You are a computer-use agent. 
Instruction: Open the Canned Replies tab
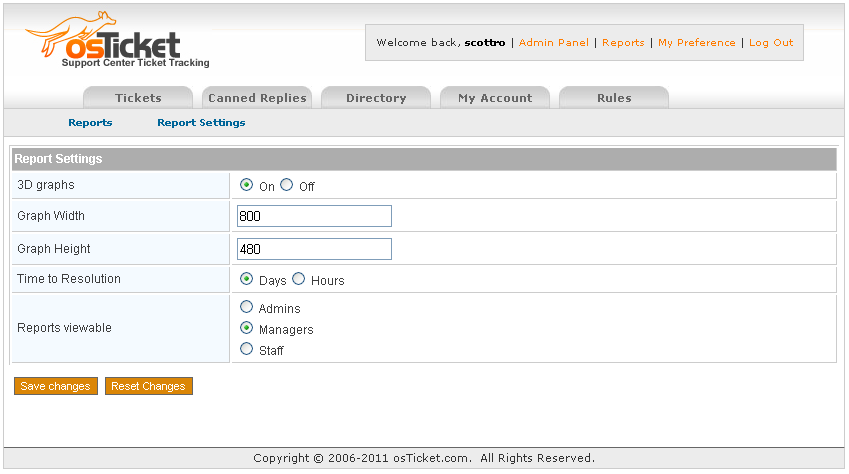(x=257, y=98)
